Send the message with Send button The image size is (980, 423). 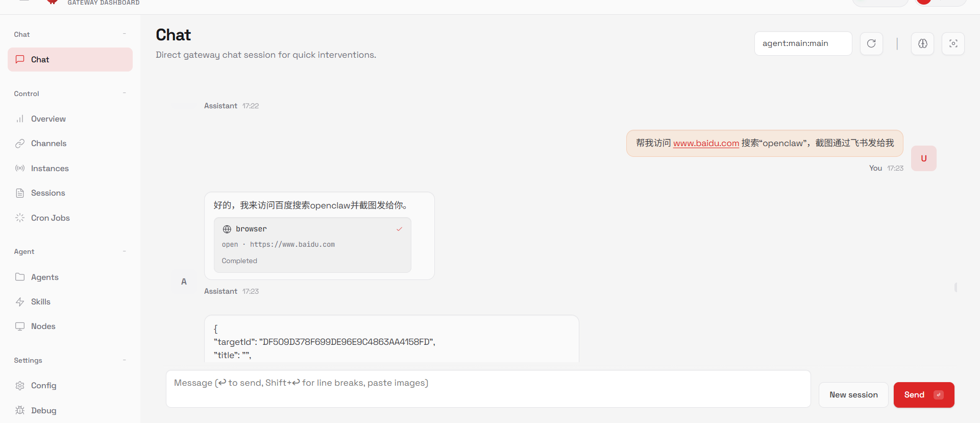click(924, 395)
